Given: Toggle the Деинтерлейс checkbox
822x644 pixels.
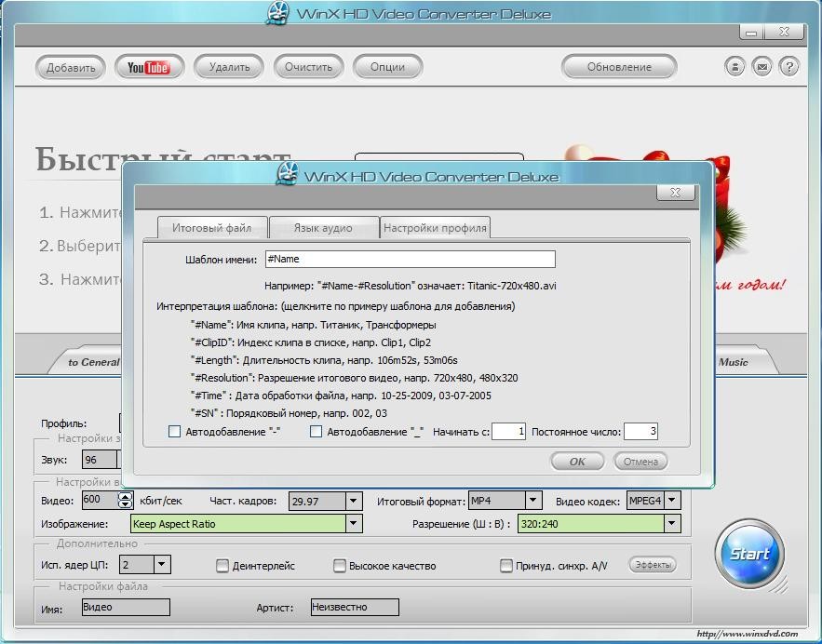Looking at the screenshot, I should tap(222, 566).
